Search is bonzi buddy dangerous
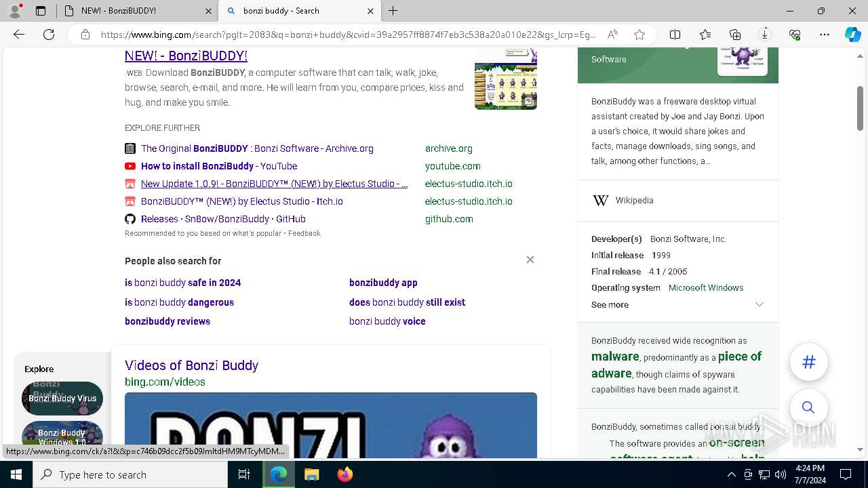Viewport: 868px width, 488px height. pos(179,302)
